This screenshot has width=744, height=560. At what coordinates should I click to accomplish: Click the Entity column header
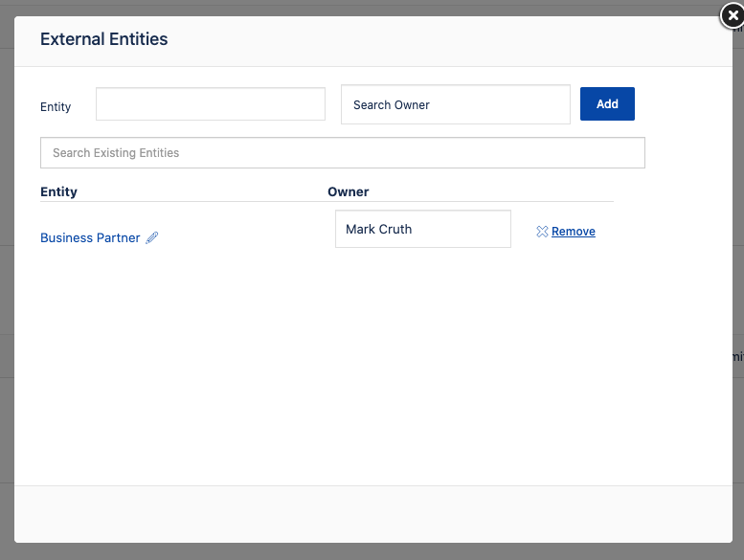point(58,191)
